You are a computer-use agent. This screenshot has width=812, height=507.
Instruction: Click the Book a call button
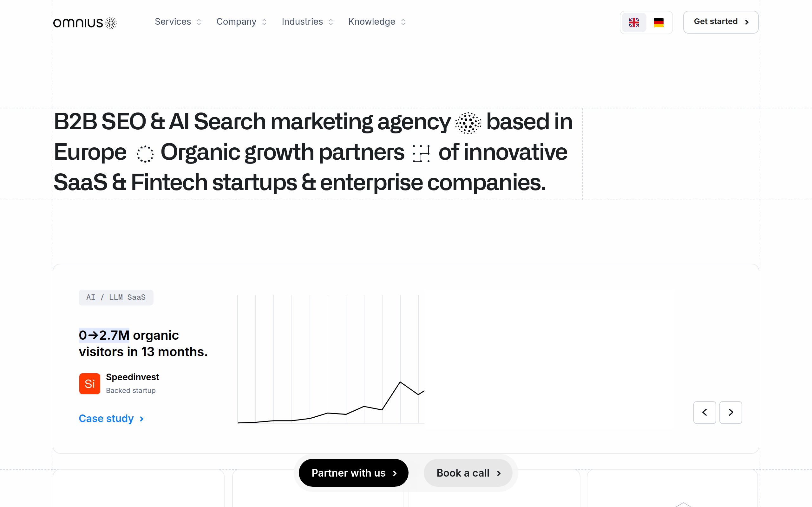tap(468, 473)
